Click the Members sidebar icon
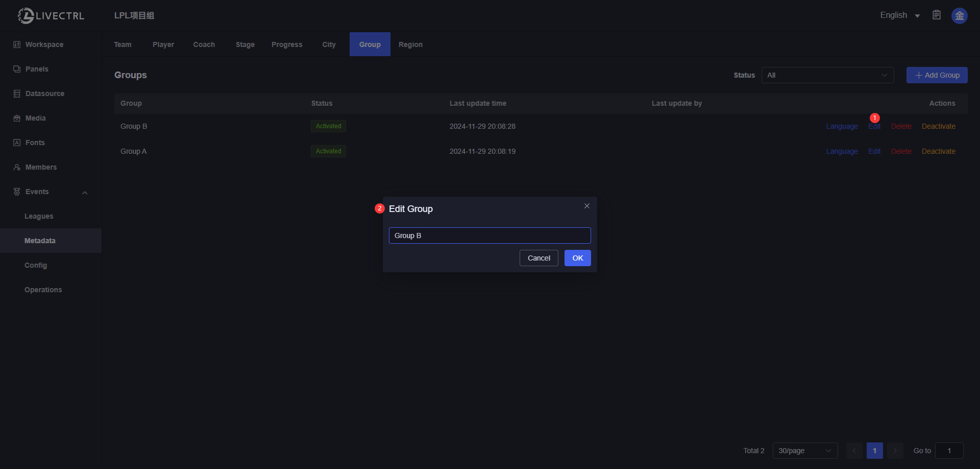The height and width of the screenshot is (469, 980). click(x=17, y=167)
